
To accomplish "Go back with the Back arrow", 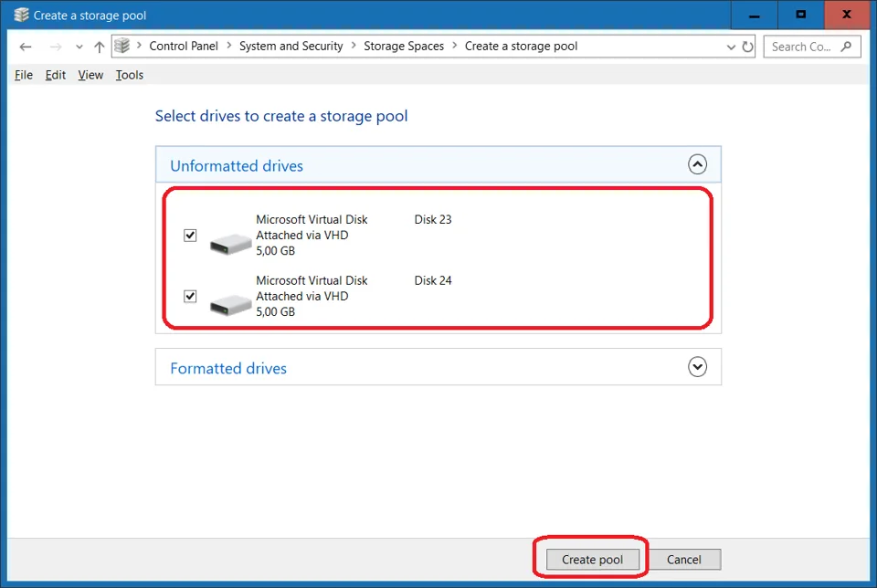I will tap(26, 47).
